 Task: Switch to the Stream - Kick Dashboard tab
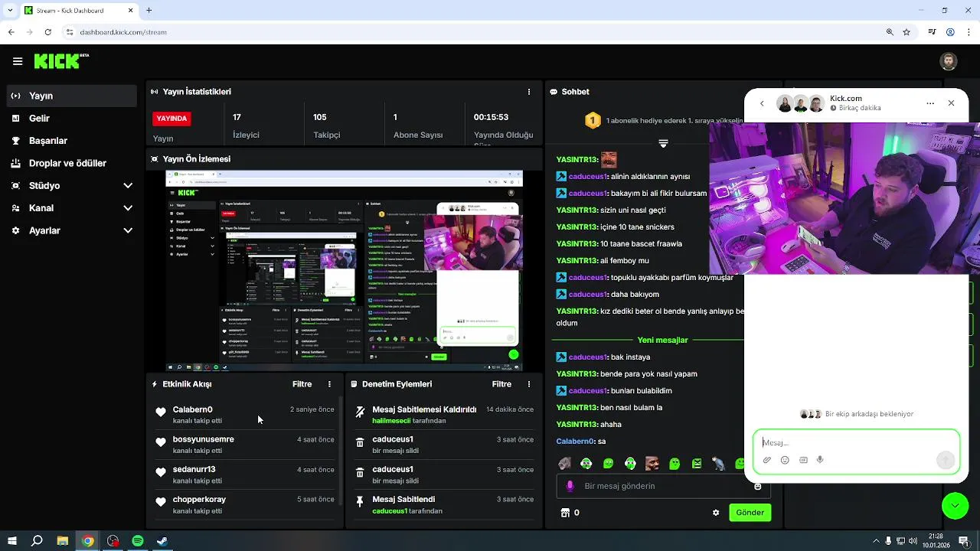pos(77,11)
